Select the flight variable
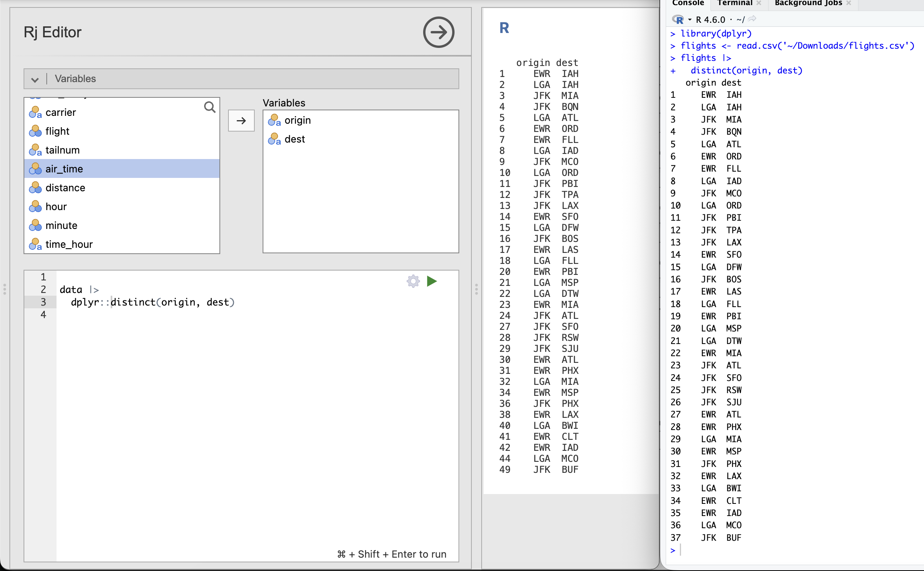Viewport: 924px width, 571px height. pos(122,131)
